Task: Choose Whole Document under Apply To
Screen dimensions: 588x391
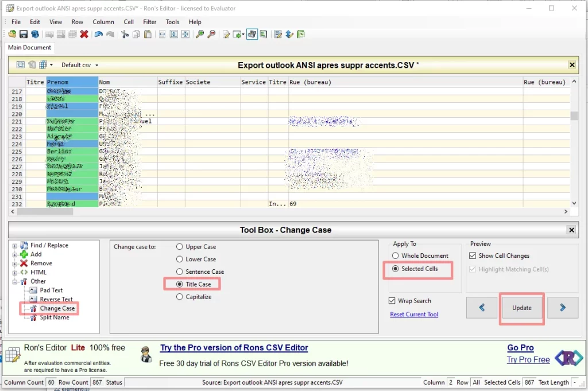Action: [395, 255]
